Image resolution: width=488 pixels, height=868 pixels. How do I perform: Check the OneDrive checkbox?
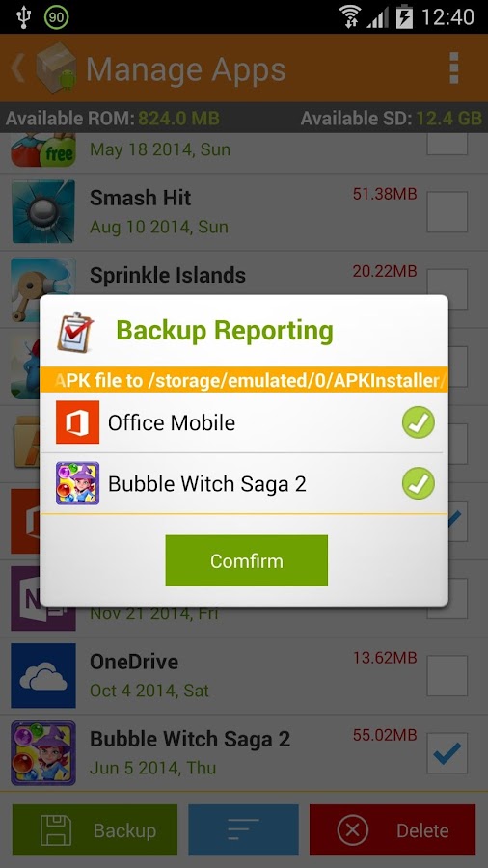(447, 675)
